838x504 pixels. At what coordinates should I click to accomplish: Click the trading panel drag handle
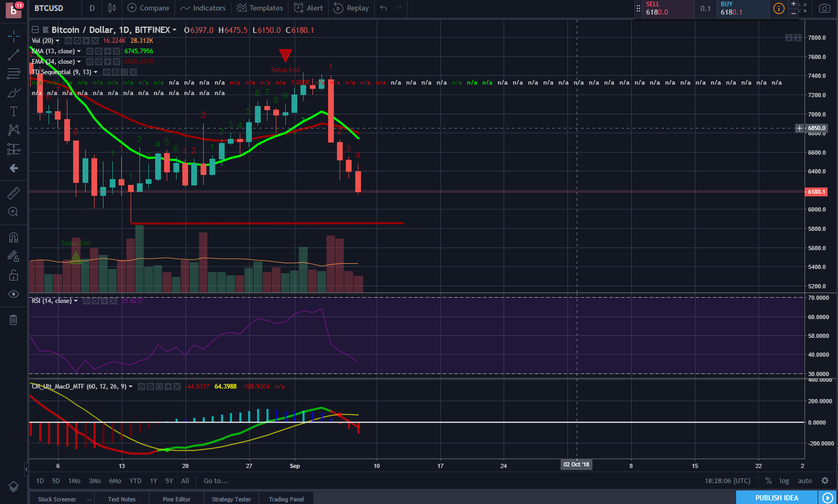coord(638,8)
